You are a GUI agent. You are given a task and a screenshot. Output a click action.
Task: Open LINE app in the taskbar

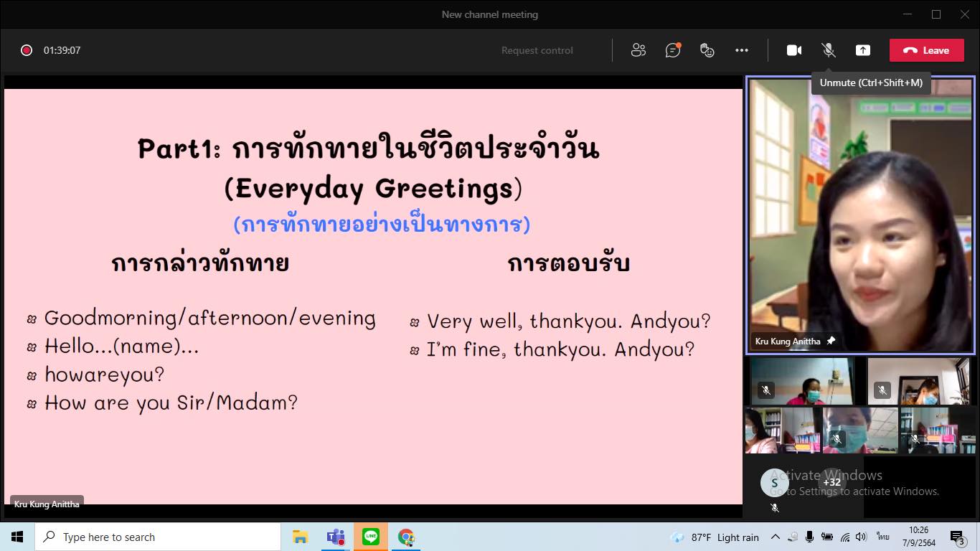tap(371, 537)
